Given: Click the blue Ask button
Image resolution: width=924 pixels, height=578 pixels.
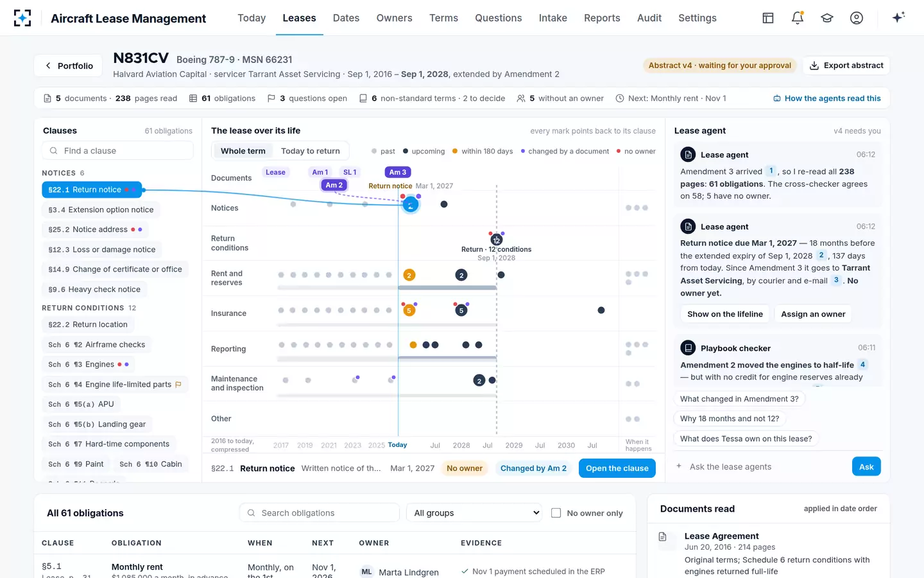Looking at the screenshot, I should (x=866, y=467).
